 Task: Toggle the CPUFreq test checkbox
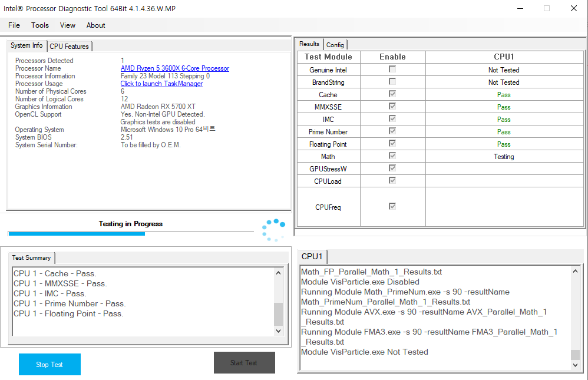(x=392, y=206)
